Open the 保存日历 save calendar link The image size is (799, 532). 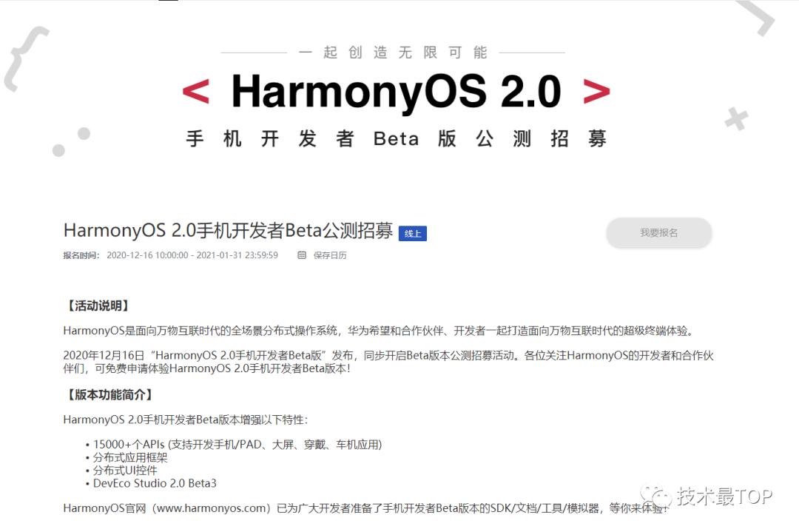tap(330, 255)
